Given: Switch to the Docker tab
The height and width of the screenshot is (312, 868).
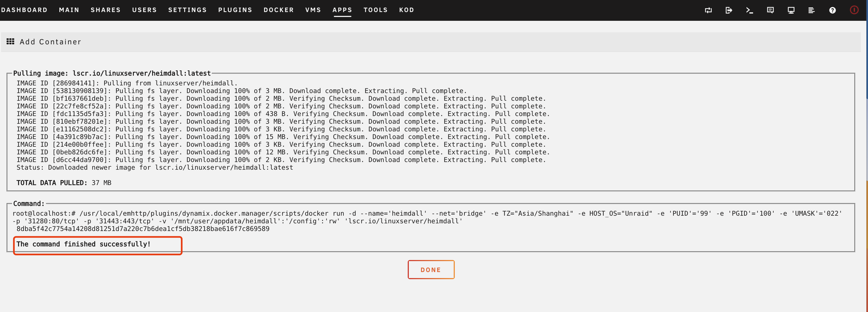Looking at the screenshot, I should [279, 10].
